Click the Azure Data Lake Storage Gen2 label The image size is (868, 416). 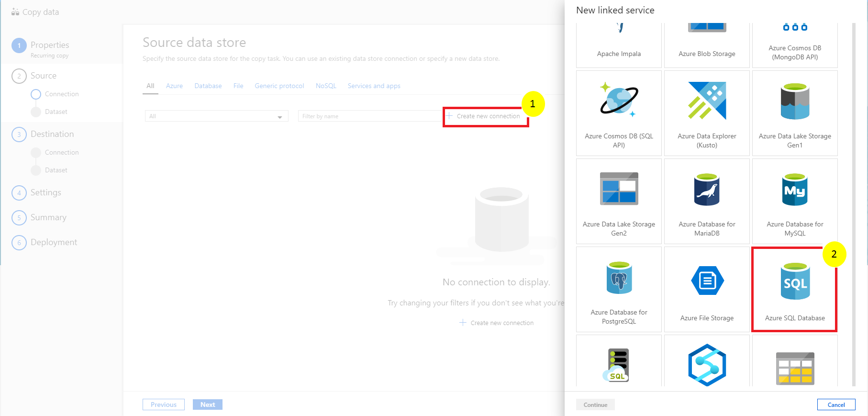point(619,228)
